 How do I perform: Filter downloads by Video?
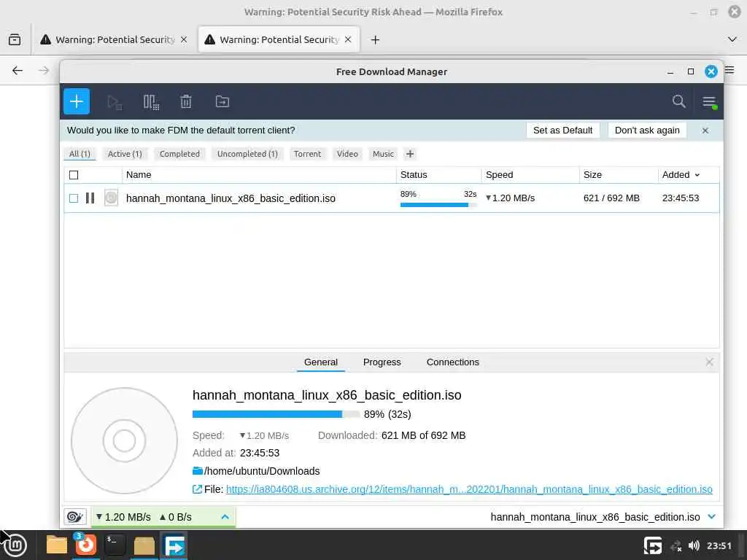[347, 154]
